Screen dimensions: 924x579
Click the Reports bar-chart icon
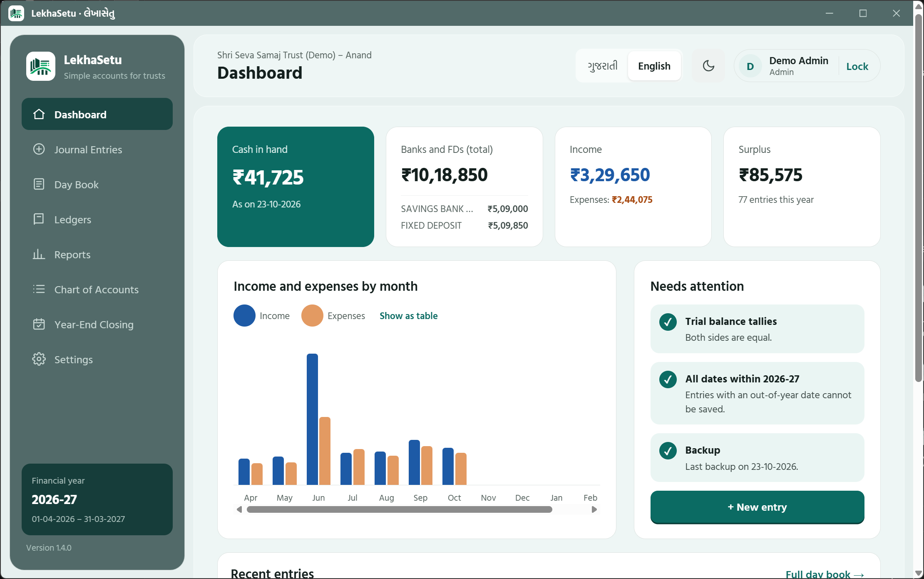(39, 254)
